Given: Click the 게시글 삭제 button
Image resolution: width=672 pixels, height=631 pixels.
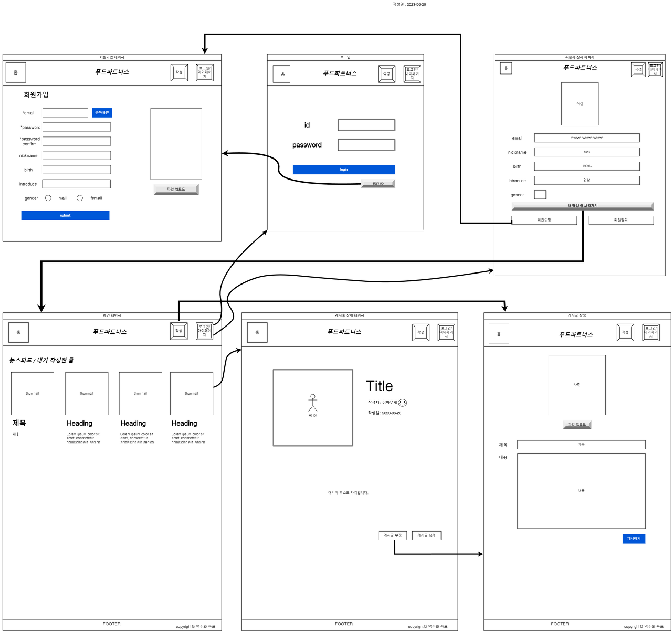Looking at the screenshot, I should click(x=427, y=535).
